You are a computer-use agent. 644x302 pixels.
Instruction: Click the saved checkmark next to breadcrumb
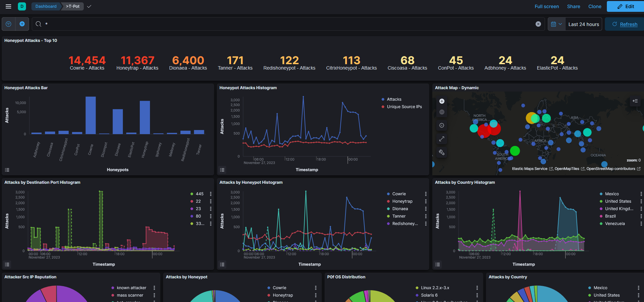click(x=89, y=6)
